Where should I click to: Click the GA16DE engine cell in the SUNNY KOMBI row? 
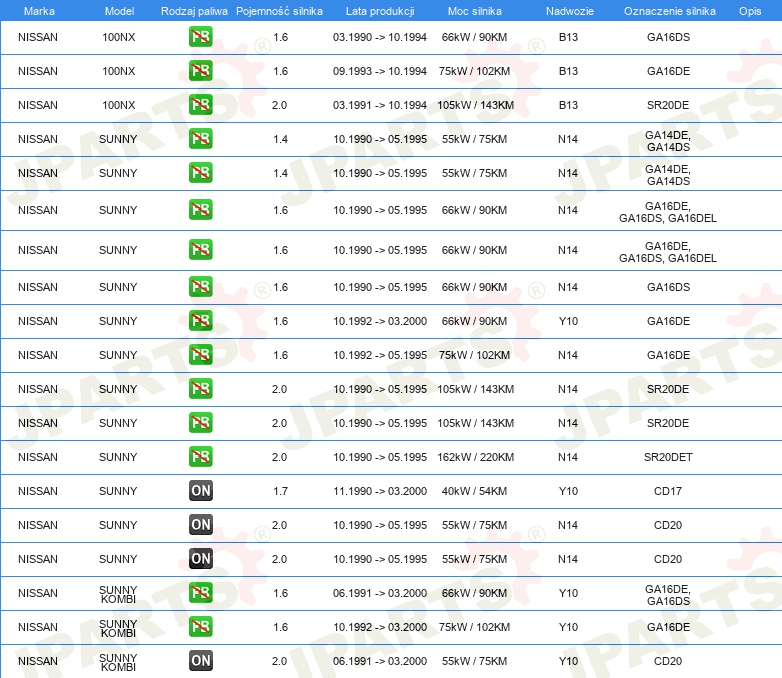668,627
